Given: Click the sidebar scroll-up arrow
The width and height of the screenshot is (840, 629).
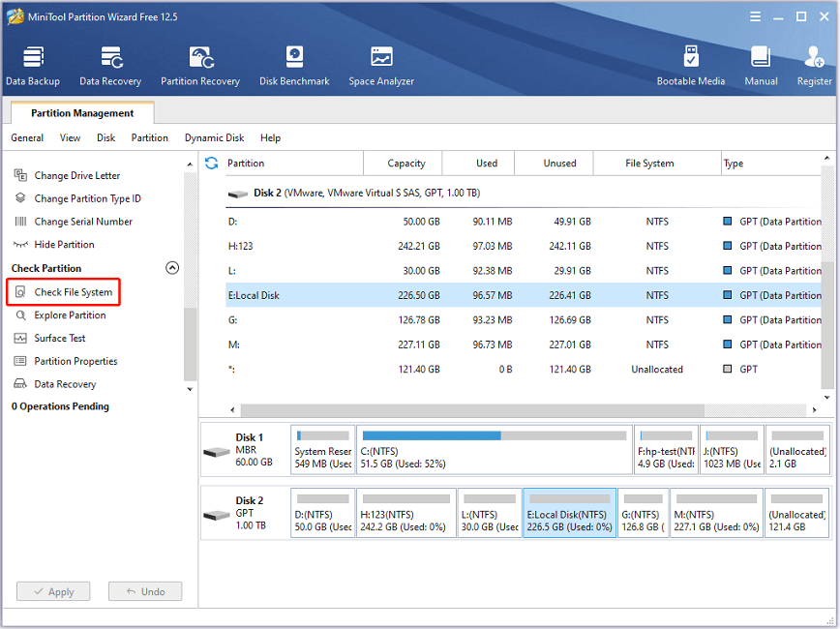Looking at the screenshot, I should pyautogui.click(x=190, y=164).
